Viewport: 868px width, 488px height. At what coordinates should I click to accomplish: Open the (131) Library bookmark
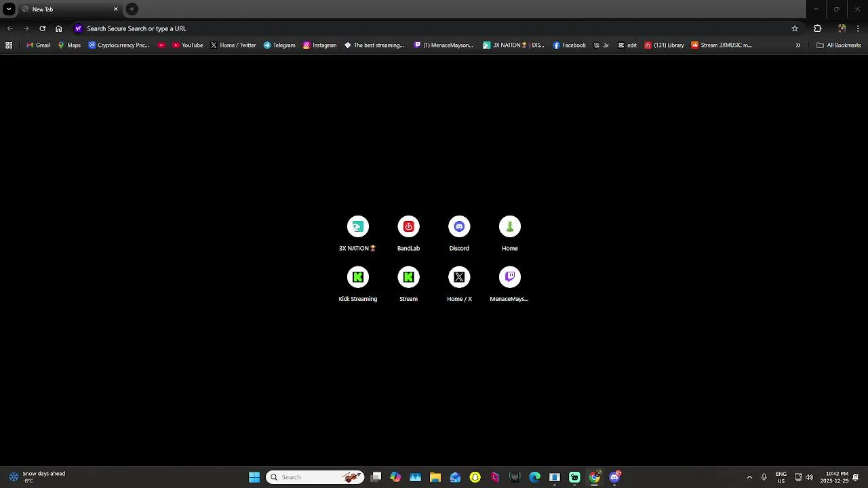tap(664, 45)
